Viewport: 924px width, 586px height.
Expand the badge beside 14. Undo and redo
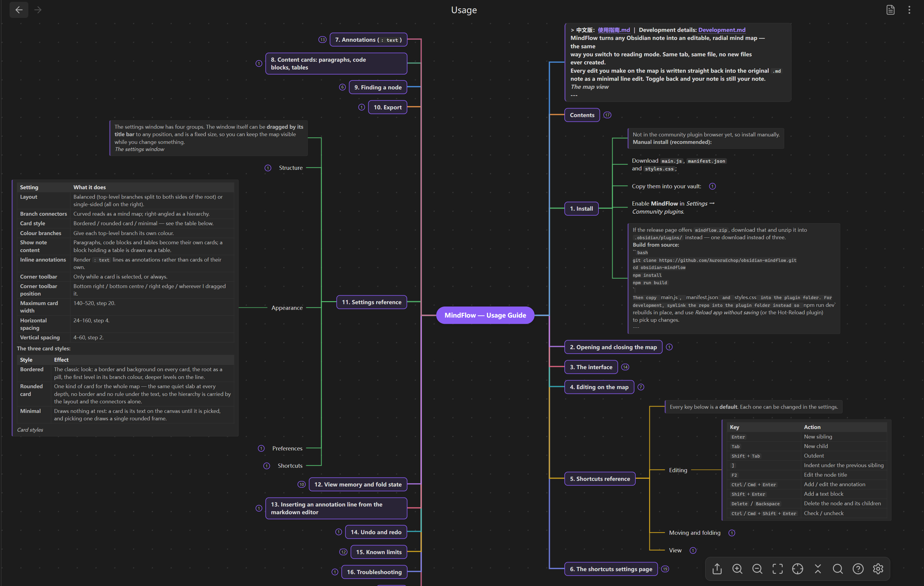[338, 532]
